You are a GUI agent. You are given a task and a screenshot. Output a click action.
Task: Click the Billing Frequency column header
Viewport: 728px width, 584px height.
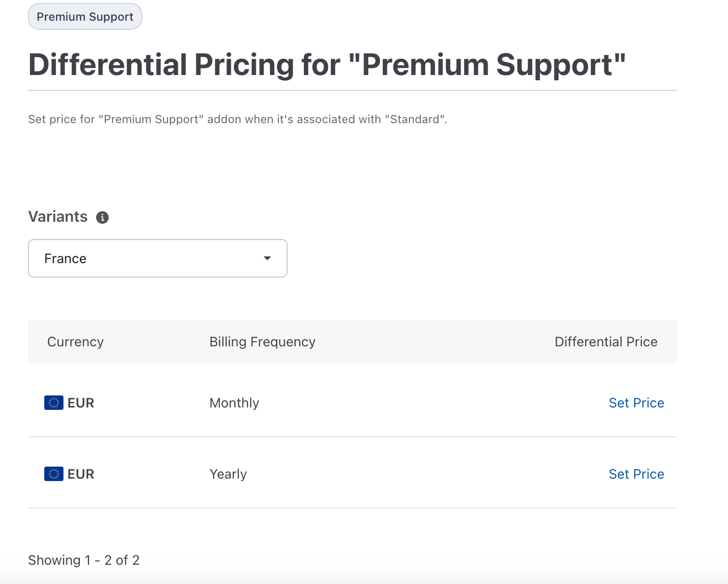(263, 342)
